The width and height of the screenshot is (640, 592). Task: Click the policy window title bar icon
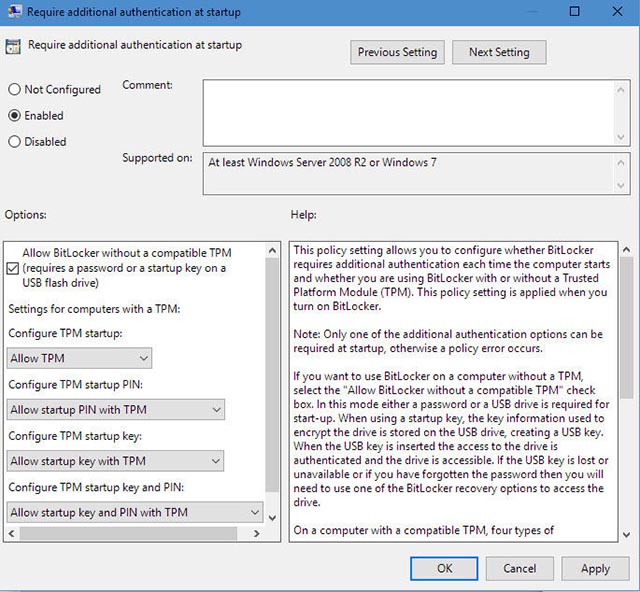(15, 11)
